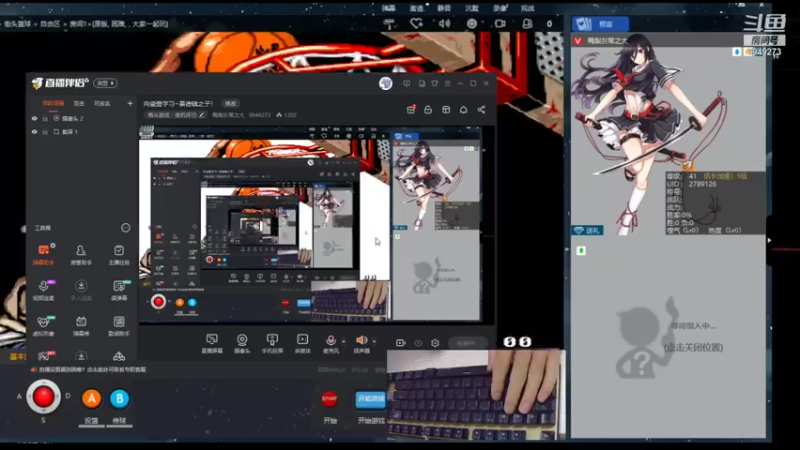Open the 房管助手 room manager tool
Screen dimensions: 800x450
tap(81, 254)
